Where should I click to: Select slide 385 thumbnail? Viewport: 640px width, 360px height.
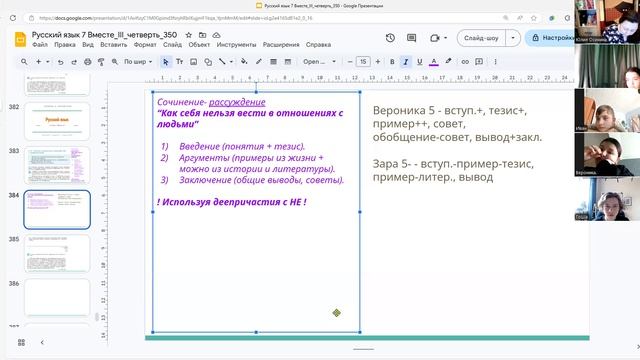pyautogui.click(x=57, y=253)
